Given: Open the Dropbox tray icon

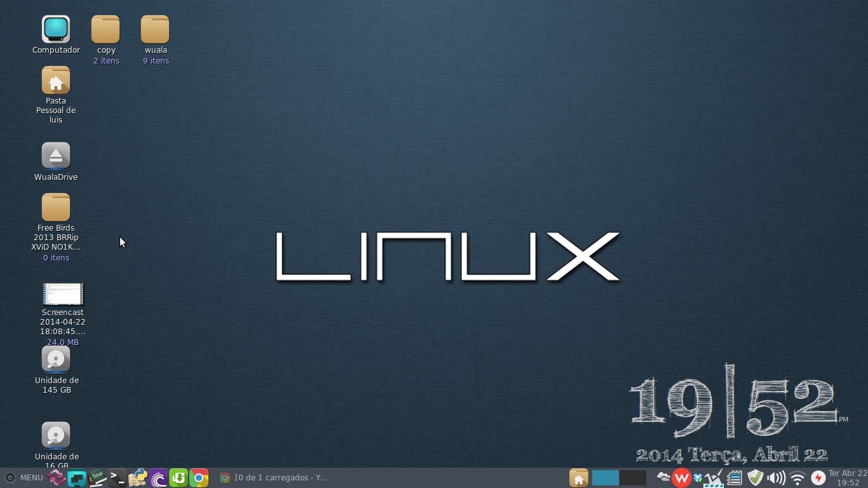Looking at the screenshot, I should (x=698, y=478).
